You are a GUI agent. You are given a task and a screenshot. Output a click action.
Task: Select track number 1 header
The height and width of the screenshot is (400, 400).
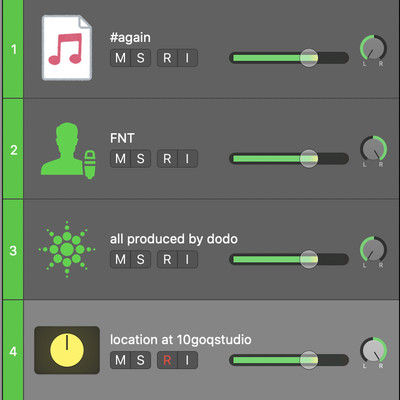13,49
